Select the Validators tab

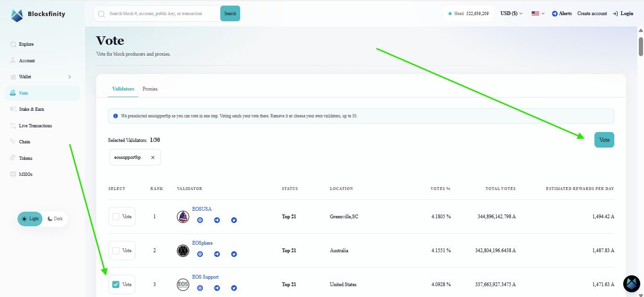point(123,89)
